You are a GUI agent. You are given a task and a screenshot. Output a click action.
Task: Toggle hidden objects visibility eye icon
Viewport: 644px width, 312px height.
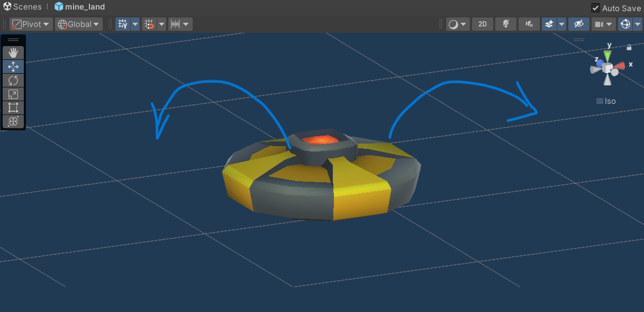tap(579, 24)
